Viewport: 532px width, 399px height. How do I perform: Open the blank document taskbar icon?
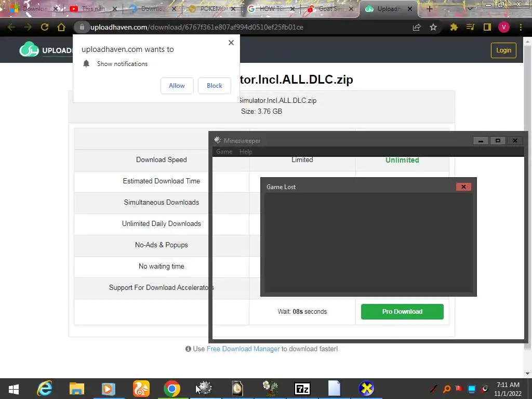coord(334,389)
